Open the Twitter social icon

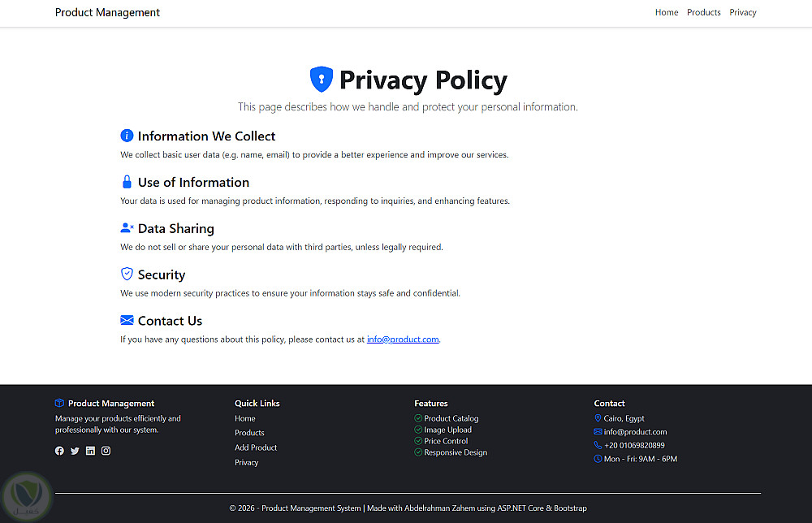[75, 451]
